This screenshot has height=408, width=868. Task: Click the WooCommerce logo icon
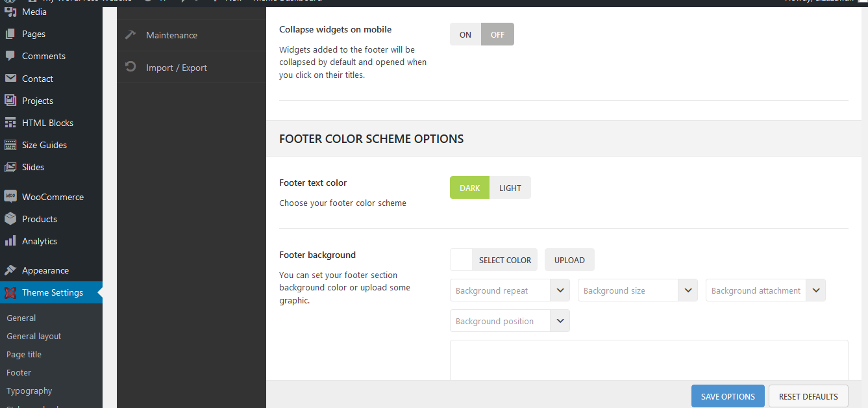click(10, 197)
